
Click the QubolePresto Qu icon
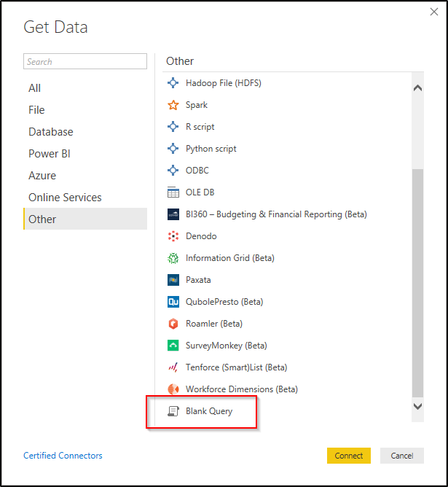coord(173,302)
